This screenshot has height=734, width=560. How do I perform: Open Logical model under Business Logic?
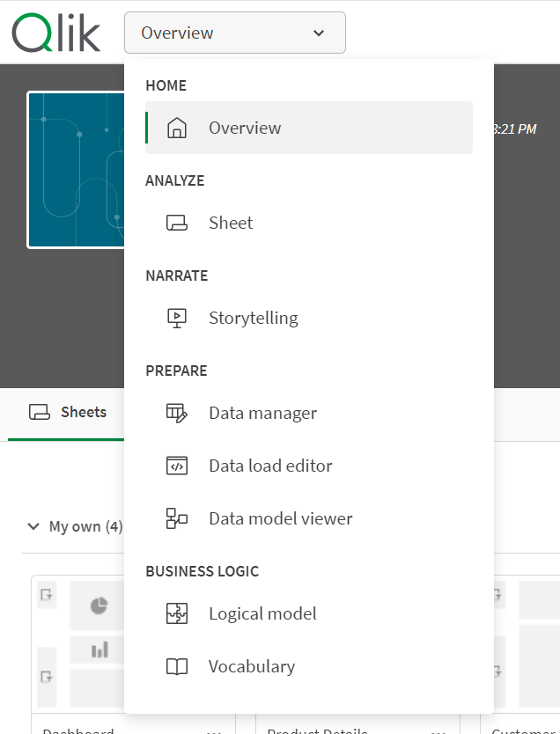click(x=262, y=613)
